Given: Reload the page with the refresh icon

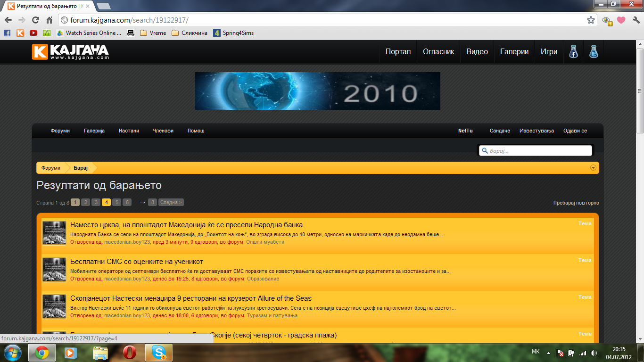Looking at the screenshot, I should click(x=35, y=20).
